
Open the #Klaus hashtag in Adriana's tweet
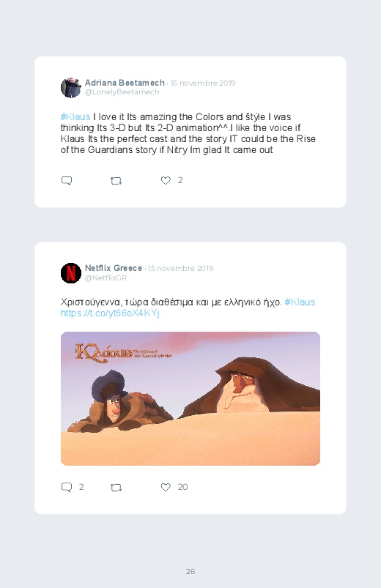tap(75, 117)
